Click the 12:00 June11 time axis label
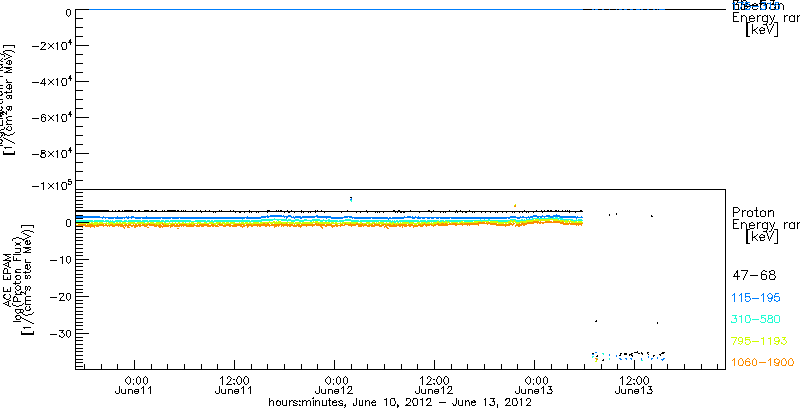The height and width of the screenshot is (410, 800). click(234, 386)
